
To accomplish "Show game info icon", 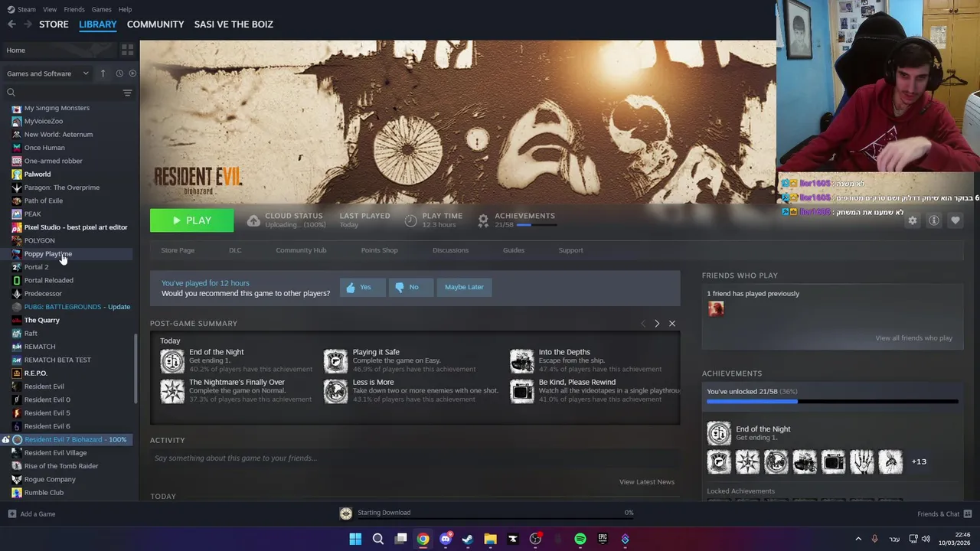I will pyautogui.click(x=933, y=220).
